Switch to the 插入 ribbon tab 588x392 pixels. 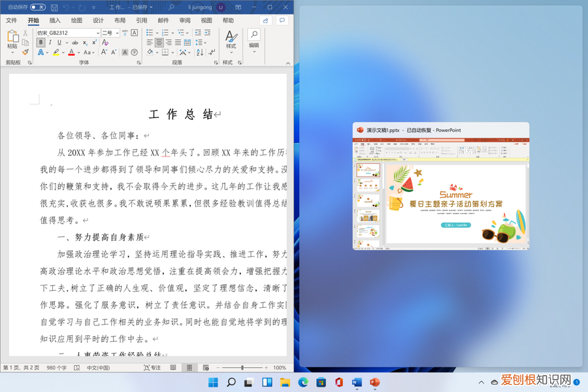(56, 20)
